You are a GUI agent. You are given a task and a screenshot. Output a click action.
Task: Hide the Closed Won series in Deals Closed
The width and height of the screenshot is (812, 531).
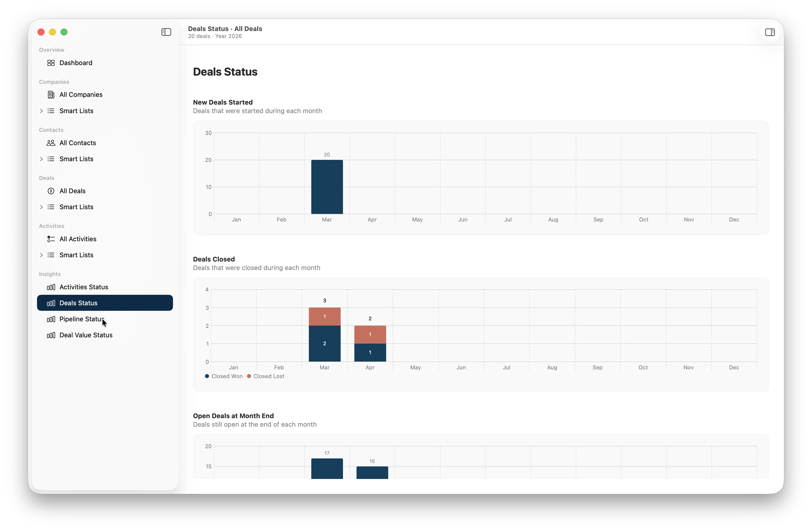click(224, 376)
